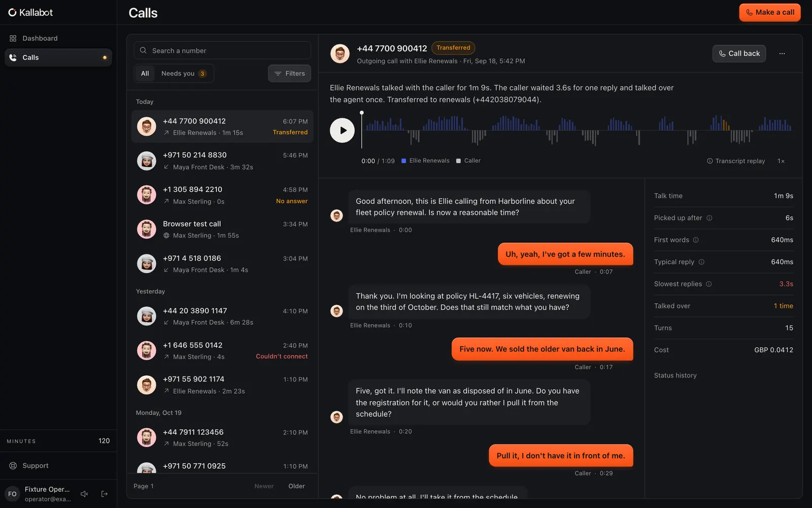Image resolution: width=812 pixels, height=508 pixels.
Task: Click the First words info icon
Action: pyautogui.click(x=696, y=240)
